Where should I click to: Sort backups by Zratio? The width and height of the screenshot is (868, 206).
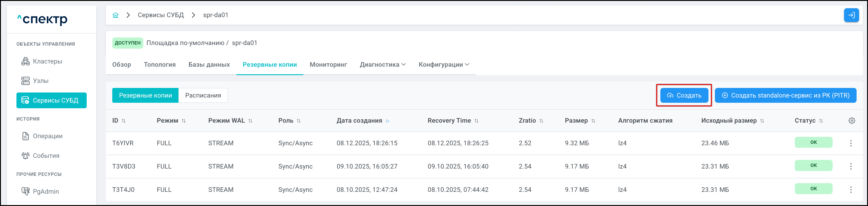(541, 121)
